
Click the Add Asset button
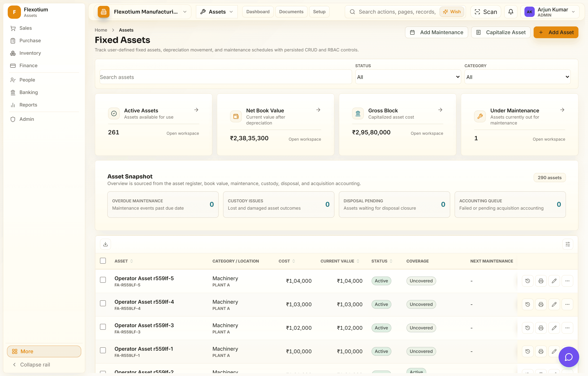(556, 32)
